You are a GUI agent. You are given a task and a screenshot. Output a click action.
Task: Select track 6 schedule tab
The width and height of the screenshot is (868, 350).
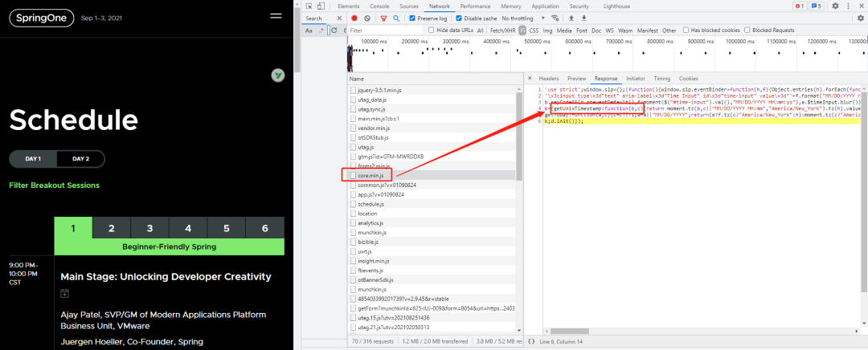[265, 228]
